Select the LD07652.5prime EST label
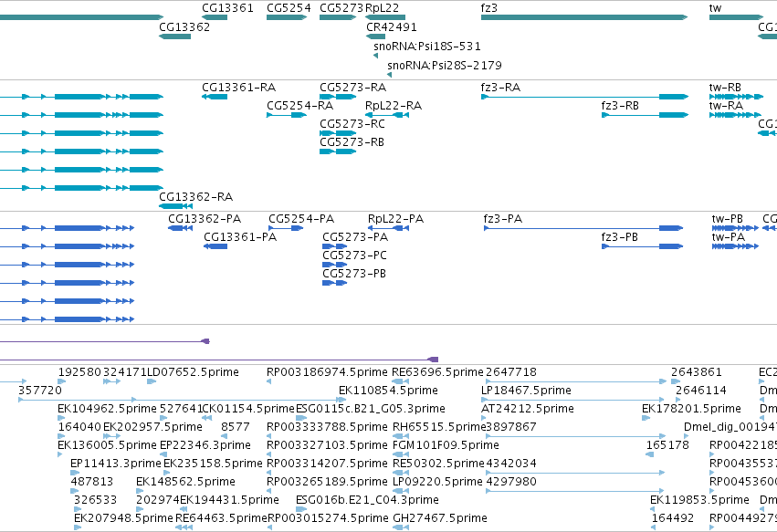This screenshot has height=532, width=777. coord(194,372)
